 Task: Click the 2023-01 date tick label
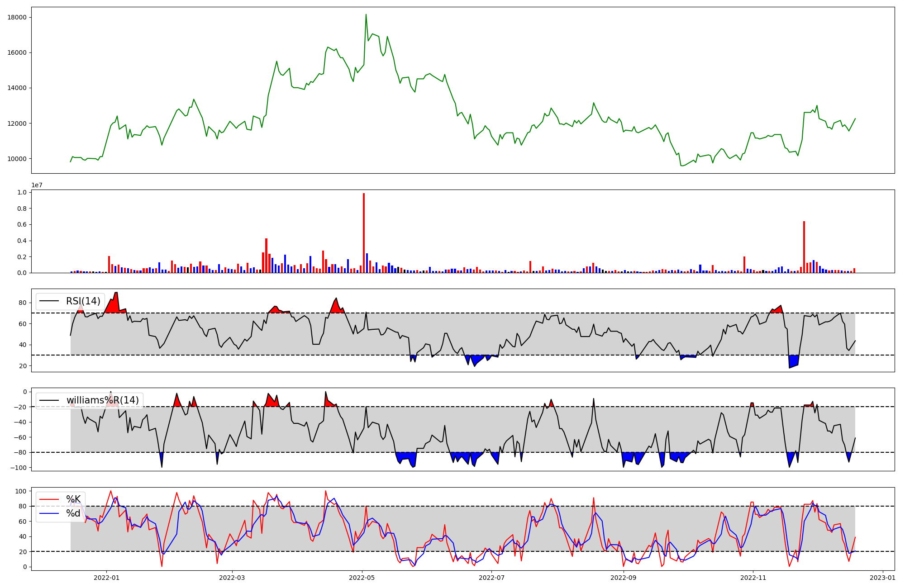point(883,578)
